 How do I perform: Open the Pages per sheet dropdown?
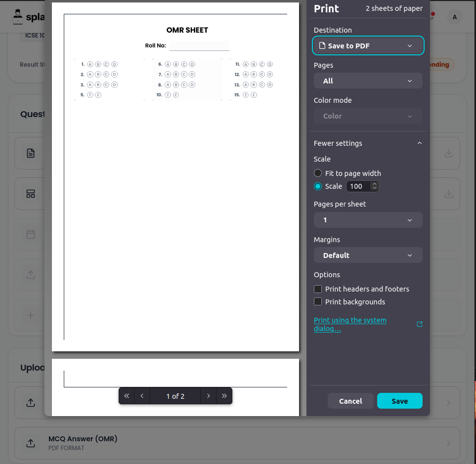pos(368,220)
